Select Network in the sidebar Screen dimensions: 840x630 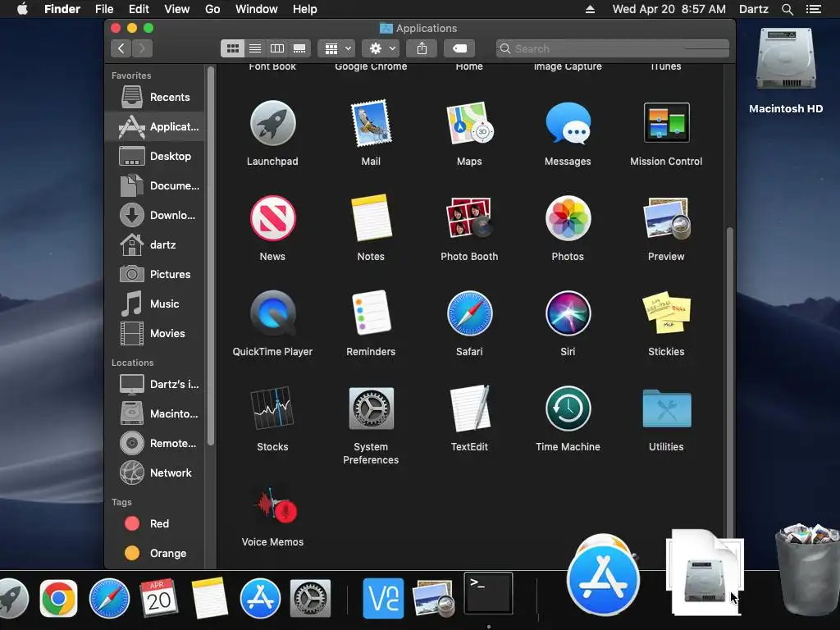155,472
